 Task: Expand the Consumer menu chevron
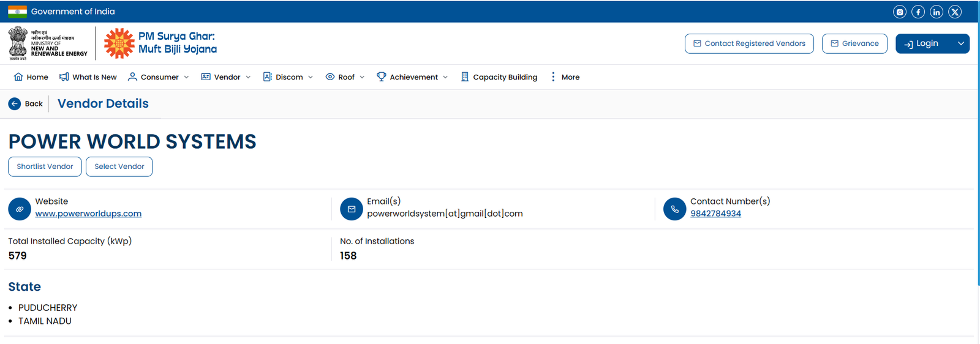186,77
